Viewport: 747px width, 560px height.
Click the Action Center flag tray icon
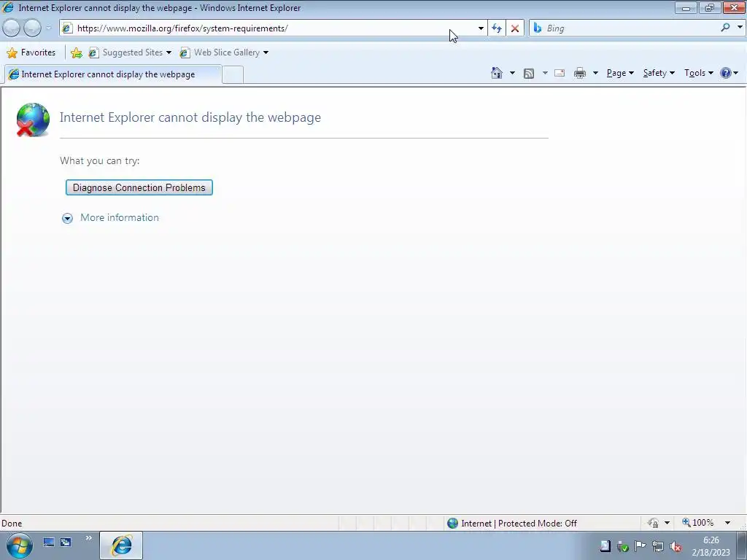click(x=640, y=546)
